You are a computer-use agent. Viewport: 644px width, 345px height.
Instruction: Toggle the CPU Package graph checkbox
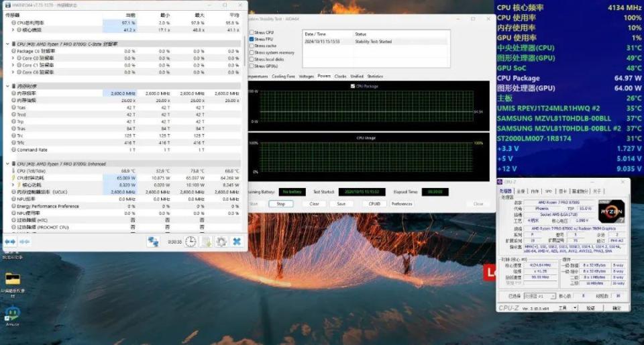[354, 86]
